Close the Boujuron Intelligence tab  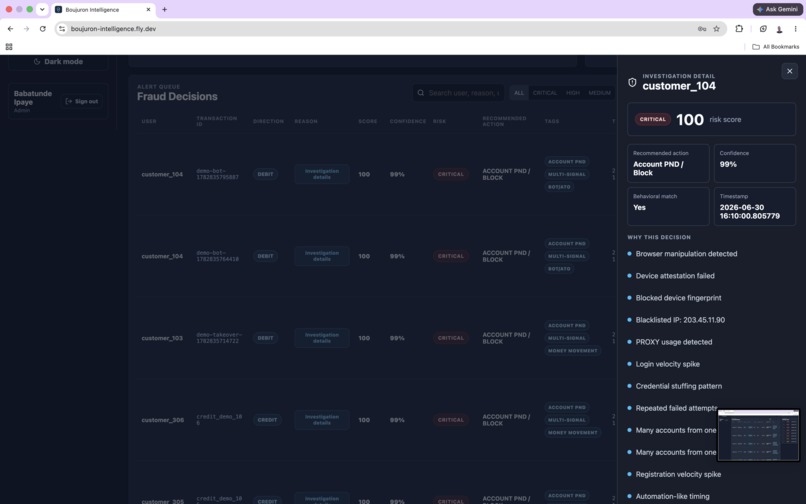[x=148, y=9]
